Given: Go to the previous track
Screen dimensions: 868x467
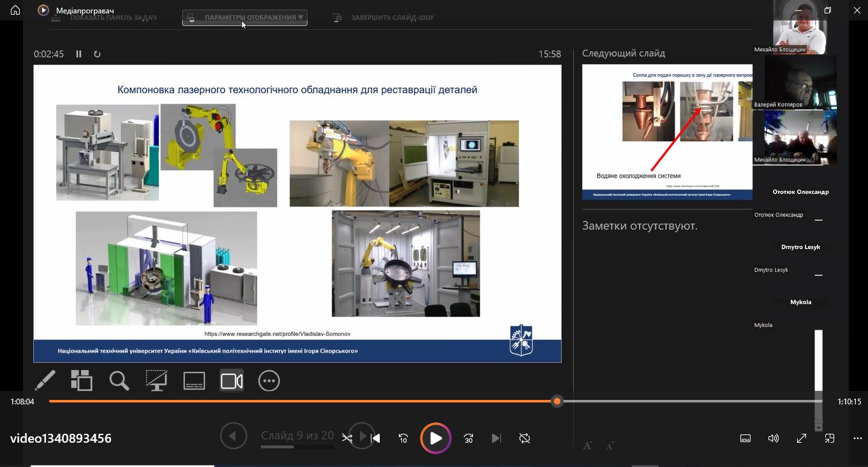Looking at the screenshot, I should (376, 438).
